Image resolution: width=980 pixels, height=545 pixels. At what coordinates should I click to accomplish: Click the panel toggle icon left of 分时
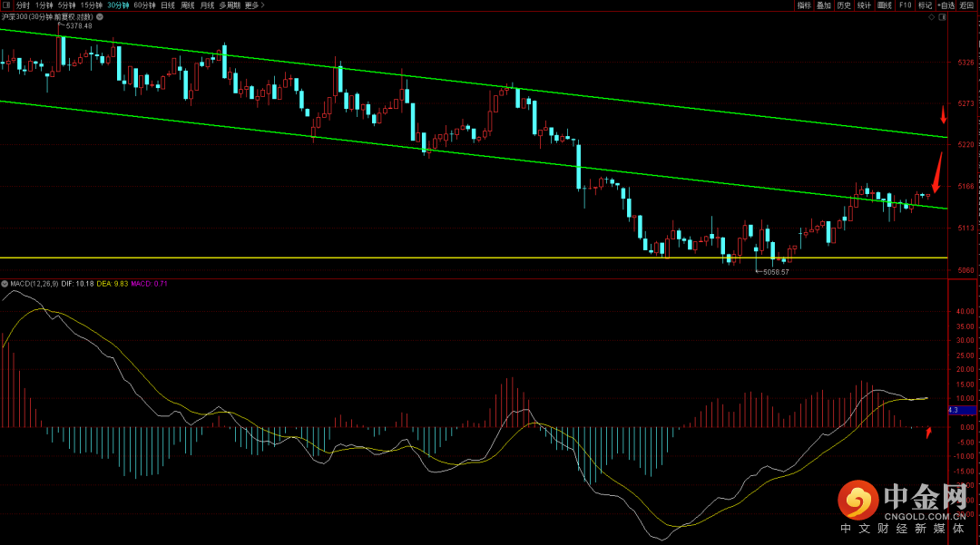point(5,5)
